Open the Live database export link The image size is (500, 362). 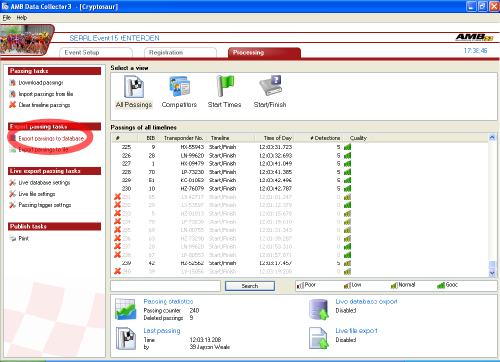pos(366,301)
